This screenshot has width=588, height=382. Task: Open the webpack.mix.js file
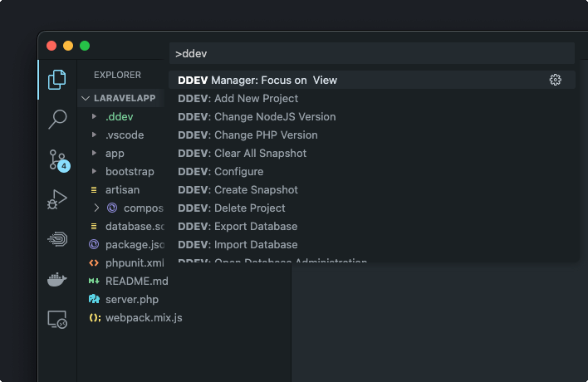144,317
